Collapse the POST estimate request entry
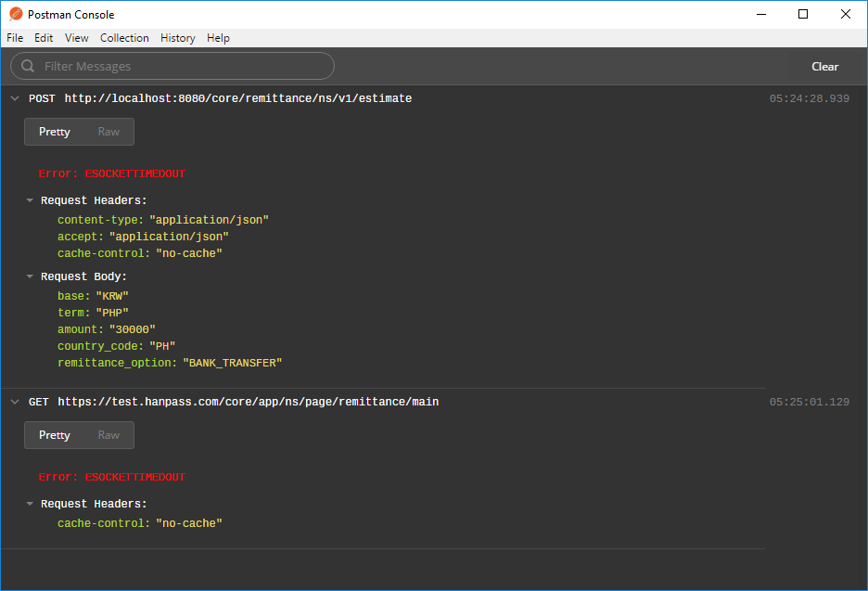The image size is (868, 591). coord(15,97)
